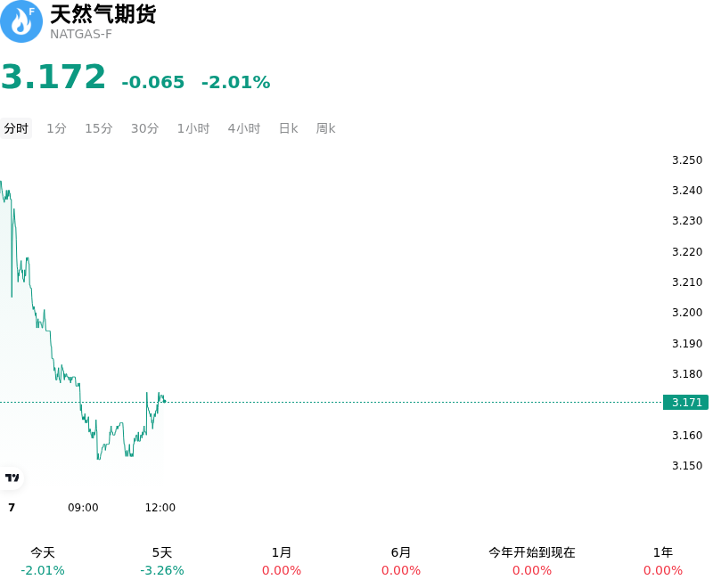
Task: Click the natural gas flame icon
Action: (20, 21)
